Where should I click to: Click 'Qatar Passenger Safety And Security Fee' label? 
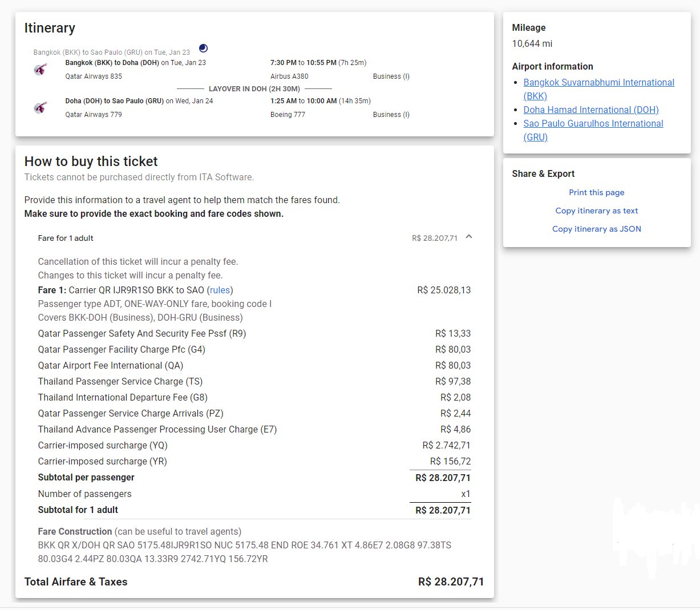tap(142, 333)
